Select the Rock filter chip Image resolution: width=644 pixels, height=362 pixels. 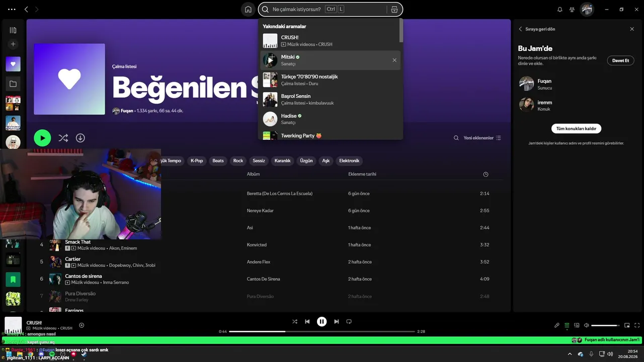(x=238, y=161)
